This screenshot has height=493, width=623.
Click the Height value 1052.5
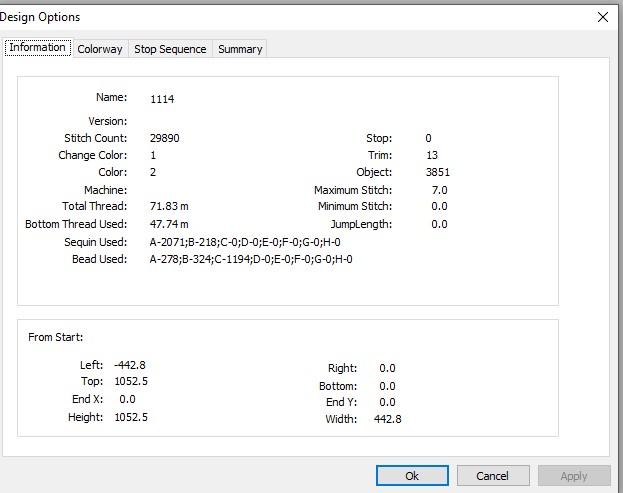[x=131, y=417]
